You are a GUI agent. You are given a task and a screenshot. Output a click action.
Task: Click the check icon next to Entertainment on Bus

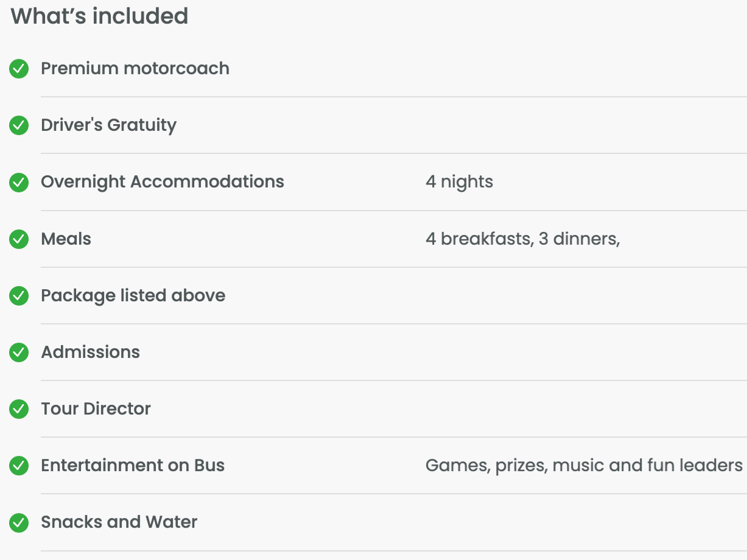[x=19, y=466]
